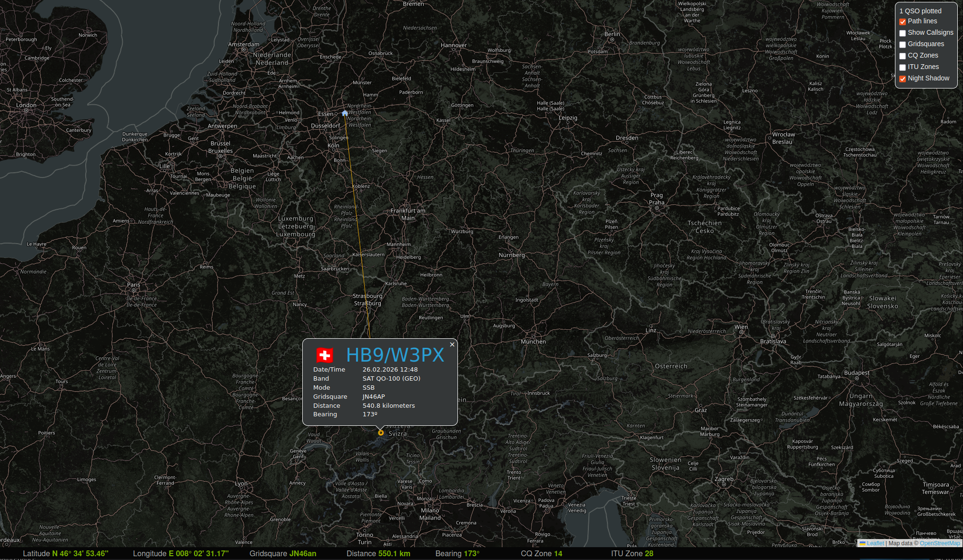Enable Show Callsigns checkbox
The image size is (963, 560).
point(903,33)
